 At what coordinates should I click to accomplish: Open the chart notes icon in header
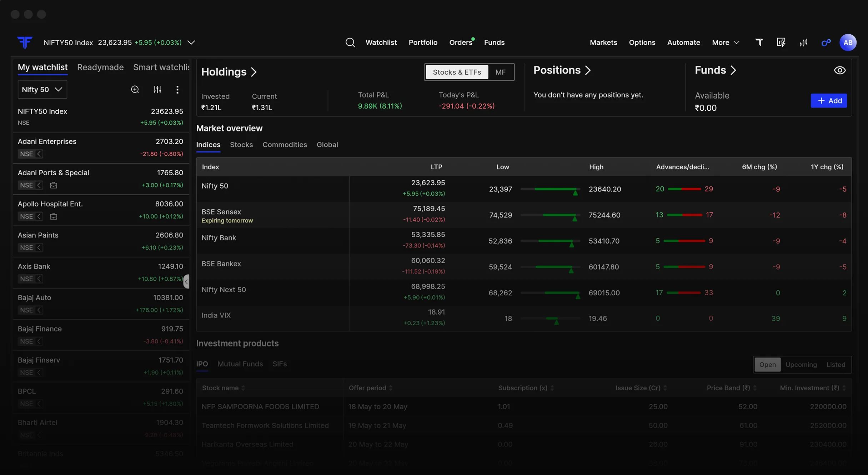pos(781,42)
